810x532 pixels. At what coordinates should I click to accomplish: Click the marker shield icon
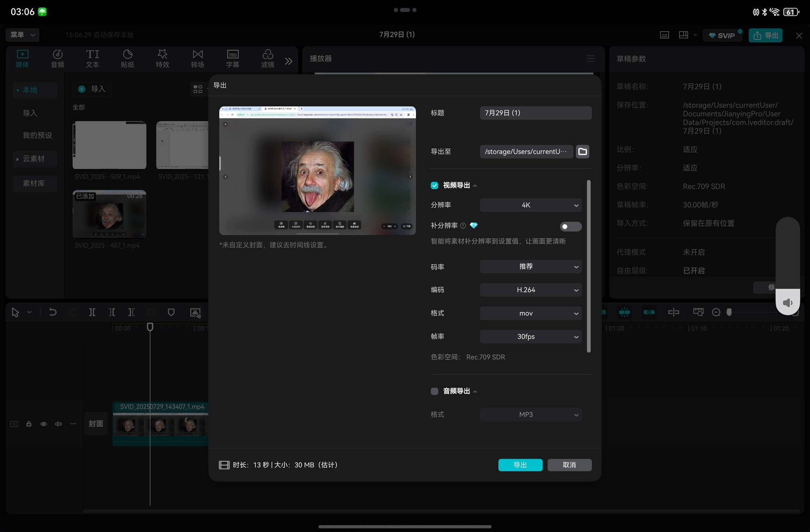[x=171, y=312]
